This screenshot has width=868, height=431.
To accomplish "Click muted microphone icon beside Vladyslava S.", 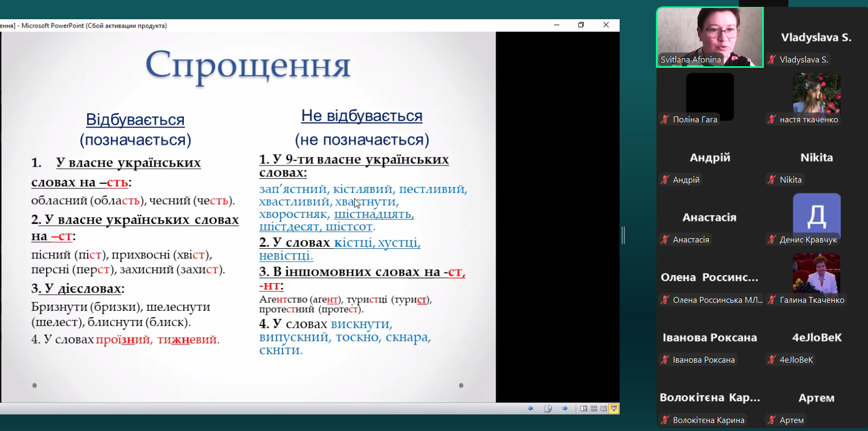I will [x=772, y=60].
